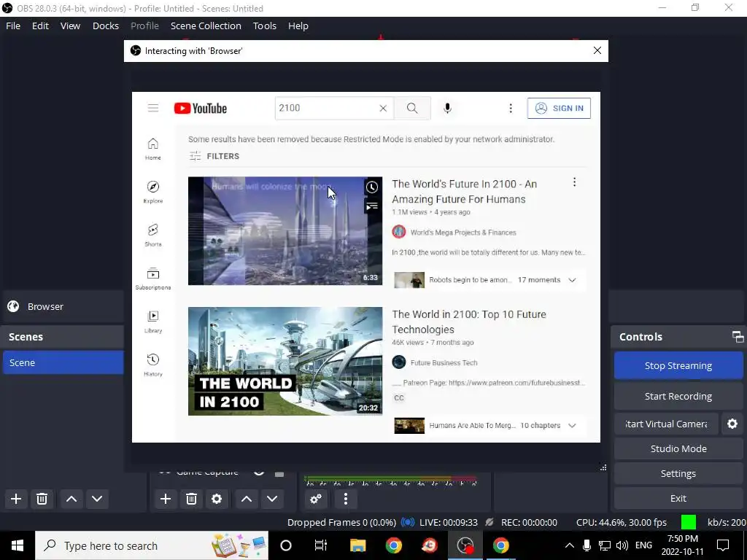Open YouTube settings three-dot menu in header
This screenshot has height=560, width=747.
511,108
